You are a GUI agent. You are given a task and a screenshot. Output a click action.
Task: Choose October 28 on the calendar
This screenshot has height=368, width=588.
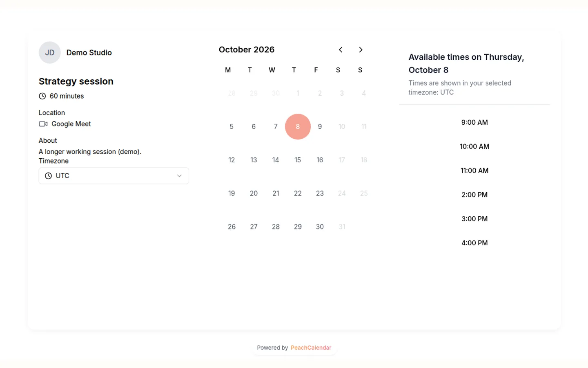tap(276, 227)
